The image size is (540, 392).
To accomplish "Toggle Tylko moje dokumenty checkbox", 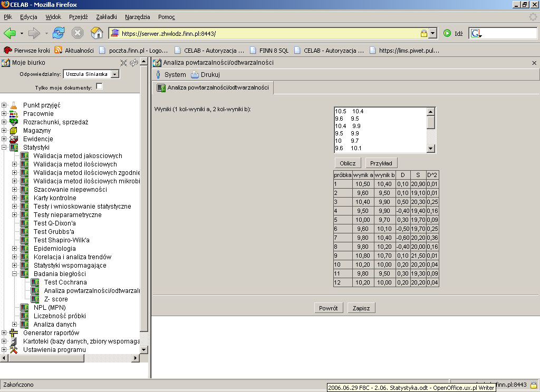I will (x=99, y=86).
